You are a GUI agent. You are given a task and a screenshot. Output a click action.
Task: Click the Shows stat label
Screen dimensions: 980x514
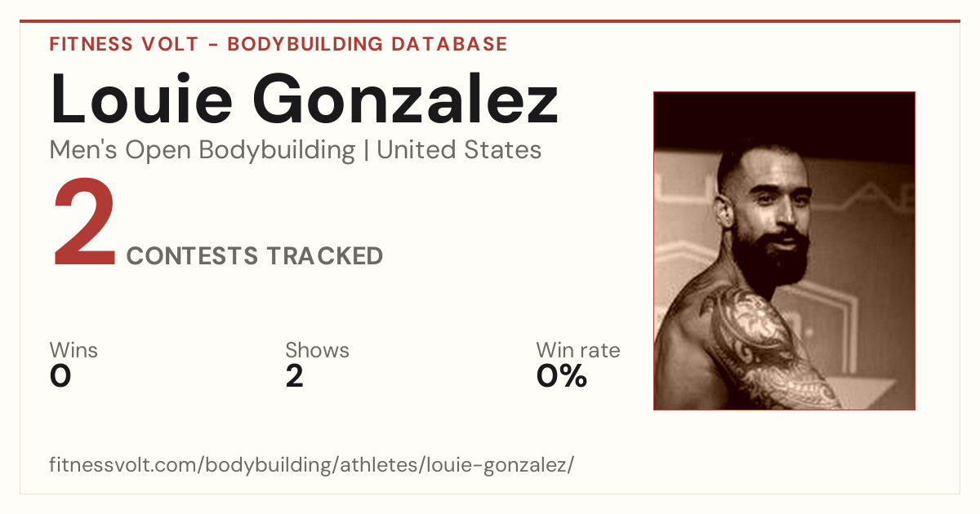[x=317, y=351]
